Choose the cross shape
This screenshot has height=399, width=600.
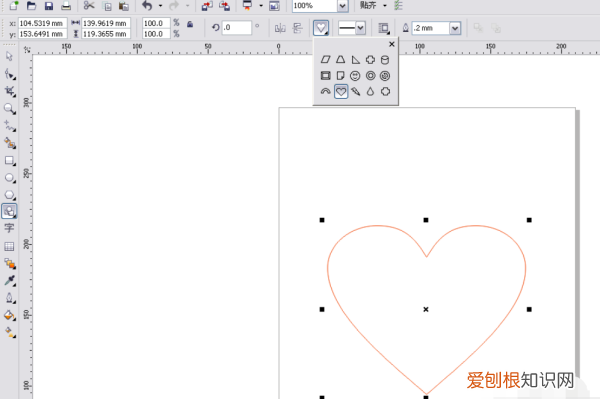pyautogui.click(x=370, y=60)
